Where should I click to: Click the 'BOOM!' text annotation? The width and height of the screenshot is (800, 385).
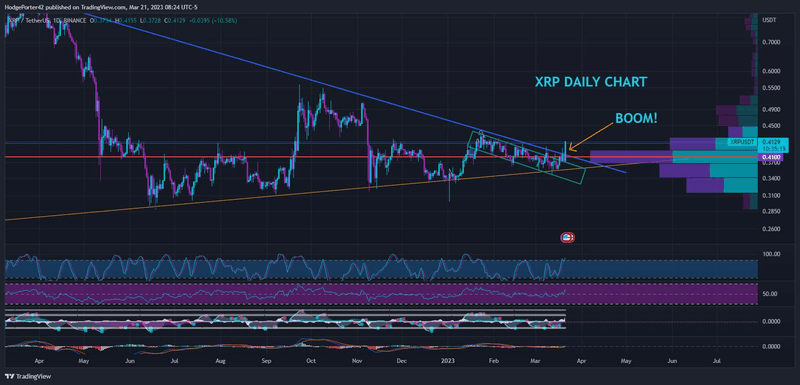[636, 118]
